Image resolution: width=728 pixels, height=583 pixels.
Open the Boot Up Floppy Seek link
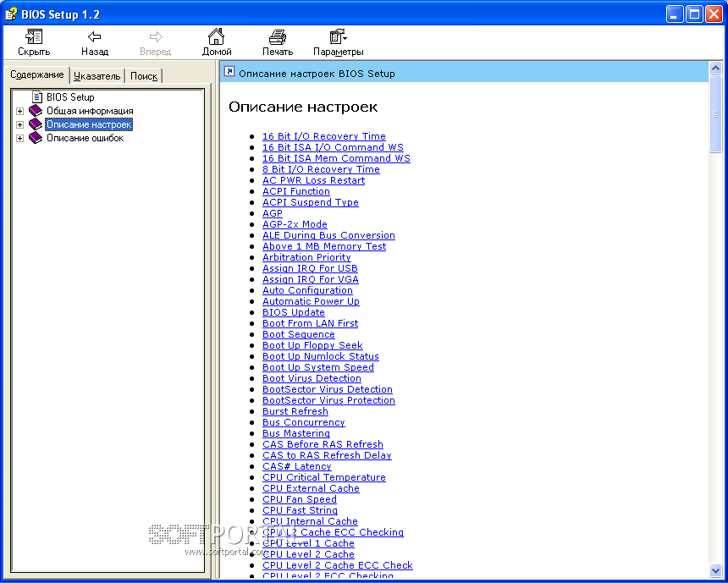[x=312, y=345]
